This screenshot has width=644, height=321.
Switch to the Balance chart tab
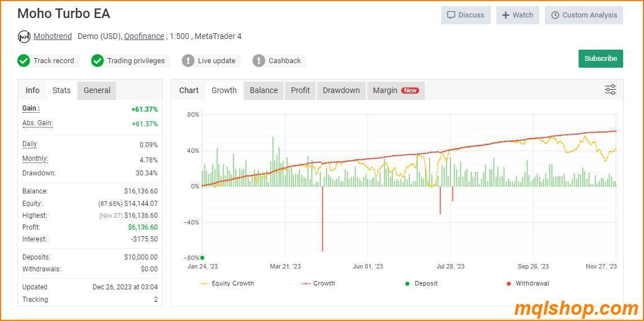[x=264, y=90]
